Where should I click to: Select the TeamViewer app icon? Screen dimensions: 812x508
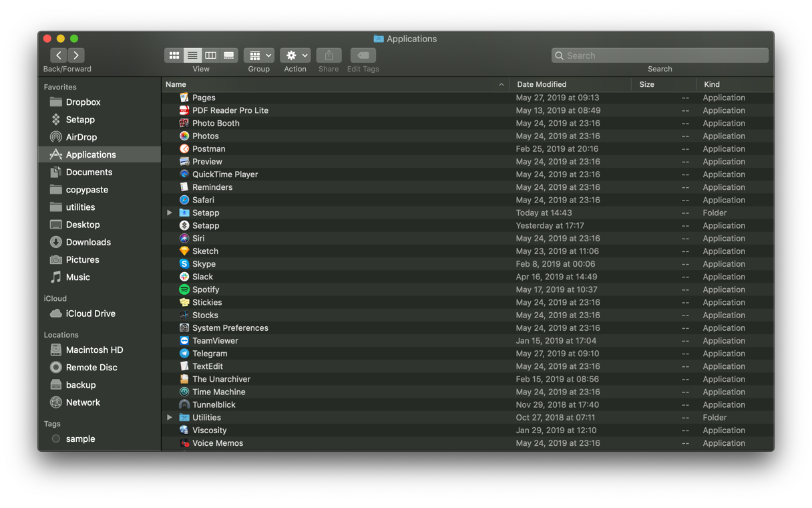click(184, 340)
